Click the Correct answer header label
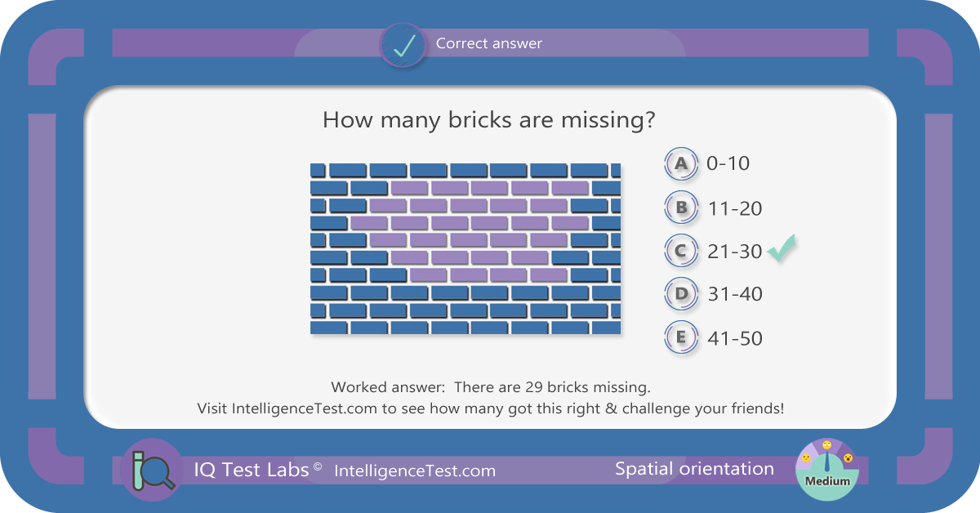 point(489,43)
